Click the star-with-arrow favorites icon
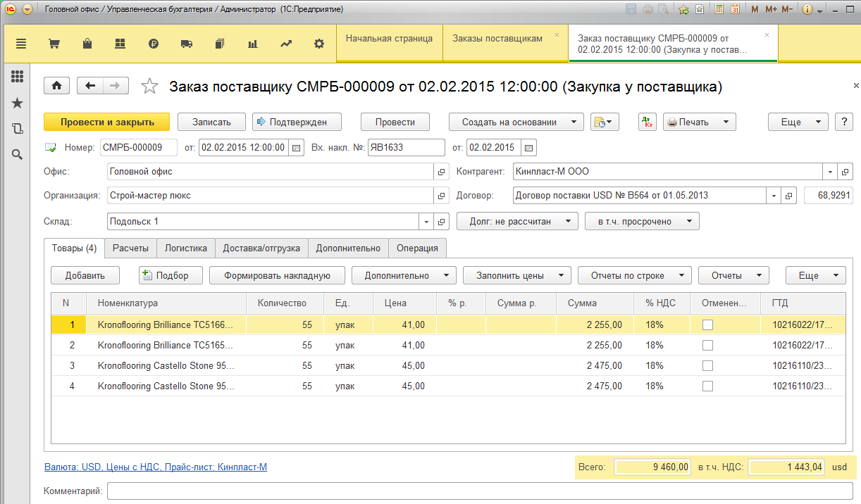Screen dimensions: 861x504 pyautogui.click(x=683, y=10)
